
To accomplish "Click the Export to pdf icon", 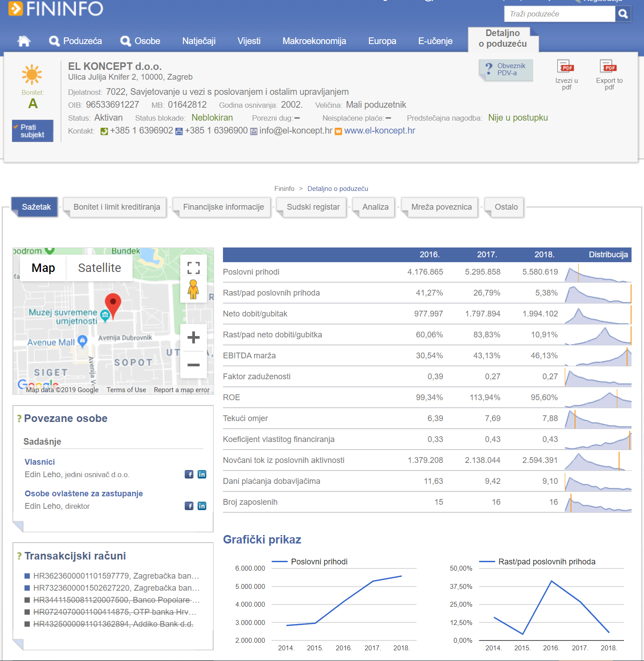I will 609,67.
